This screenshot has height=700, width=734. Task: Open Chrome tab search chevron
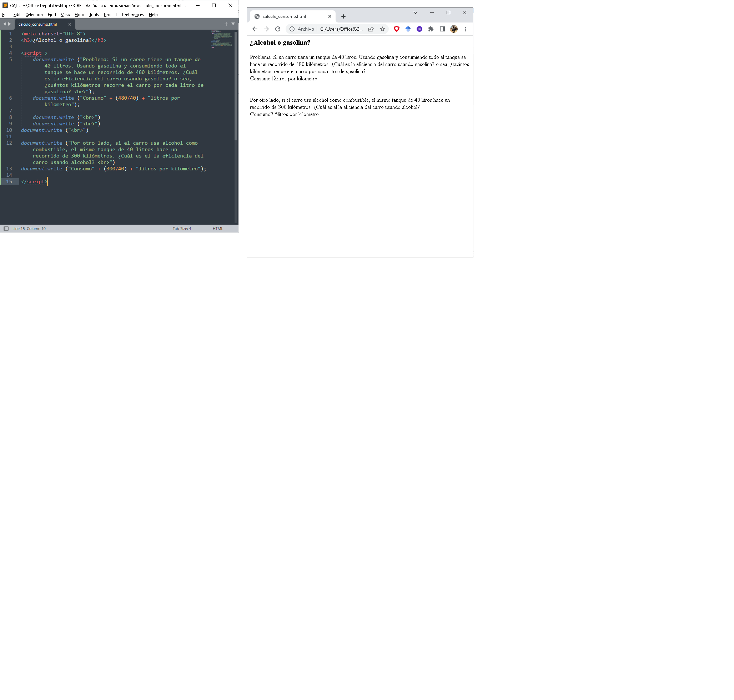point(415,13)
